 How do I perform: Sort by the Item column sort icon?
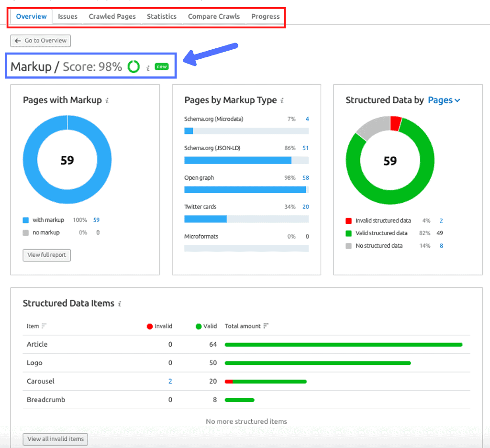point(44,326)
